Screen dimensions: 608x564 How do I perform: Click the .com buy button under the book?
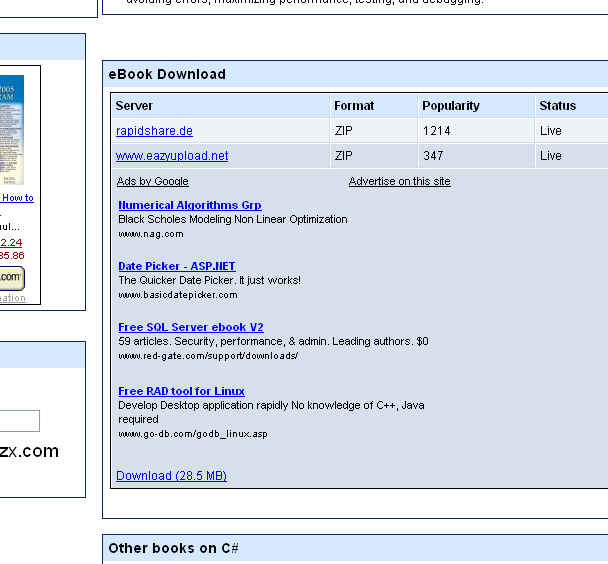tap(12, 278)
